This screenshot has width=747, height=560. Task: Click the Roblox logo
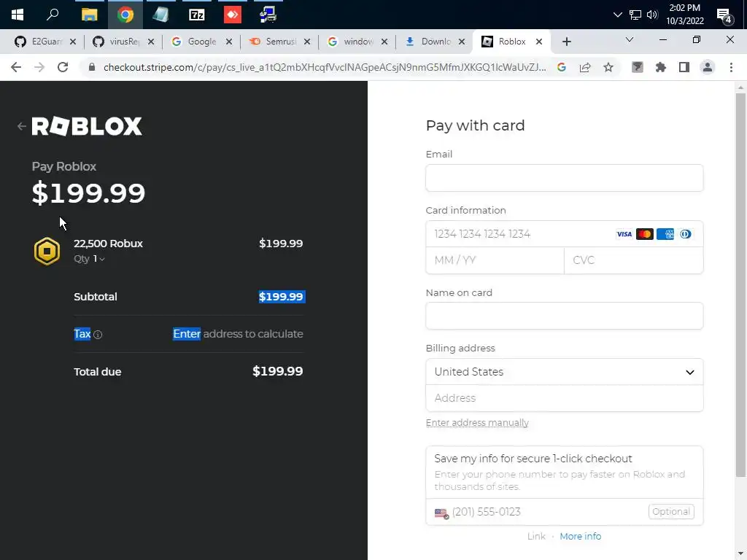pyautogui.click(x=87, y=126)
